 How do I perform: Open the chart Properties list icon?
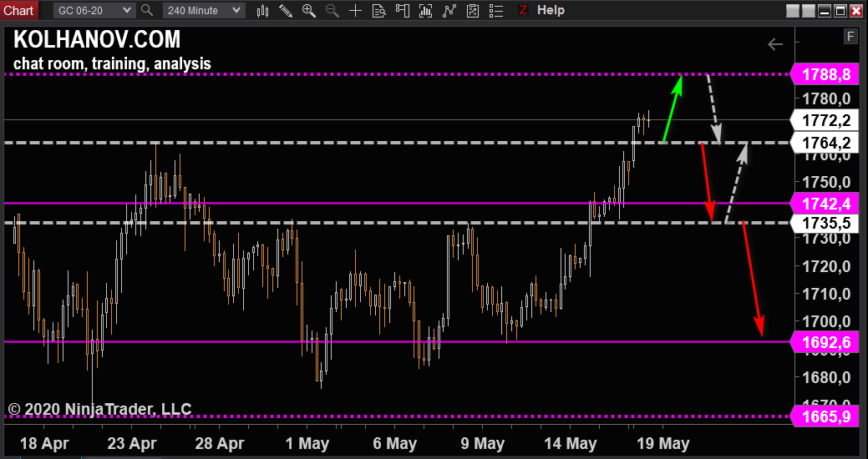pos(496,11)
